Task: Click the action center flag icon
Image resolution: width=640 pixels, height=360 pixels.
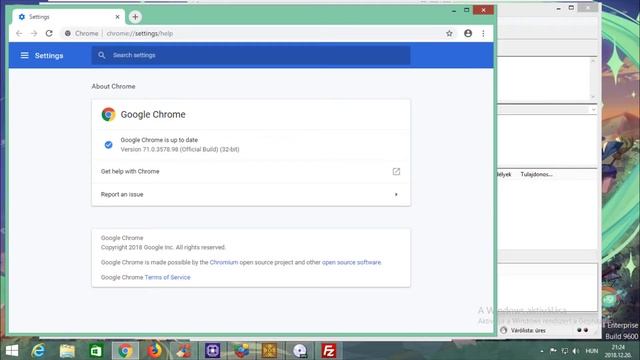Action: (553, 351)
